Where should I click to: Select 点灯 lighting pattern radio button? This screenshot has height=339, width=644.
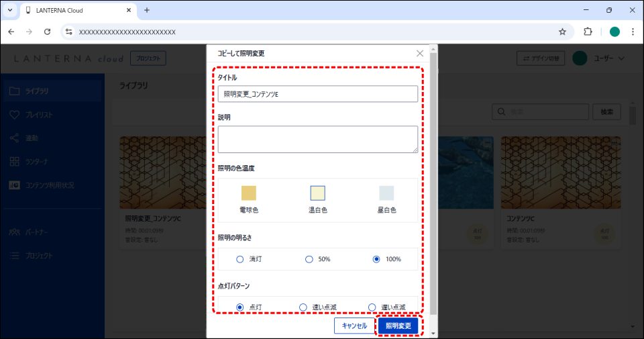point(240,307)
